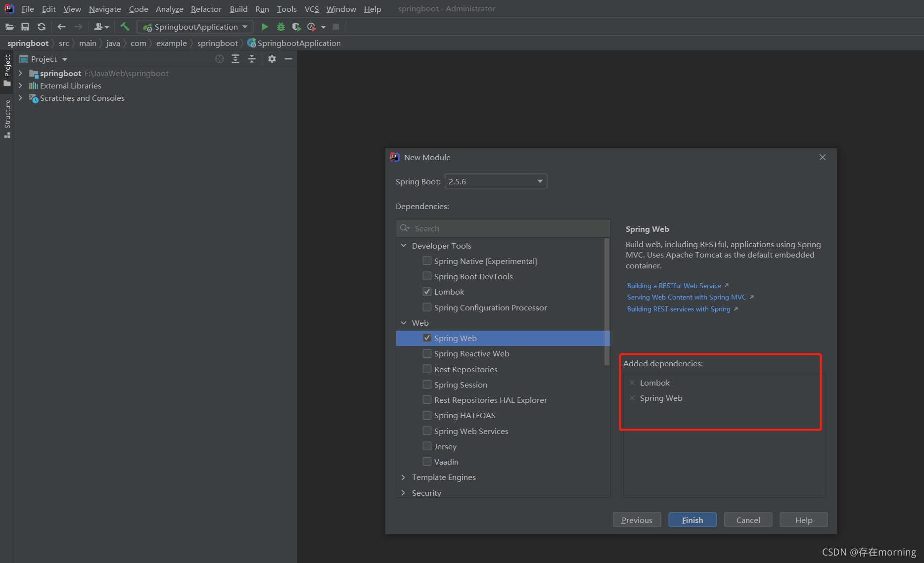Open the VCS menu
The height and width of the screenshot is (563, 924).
312,9
